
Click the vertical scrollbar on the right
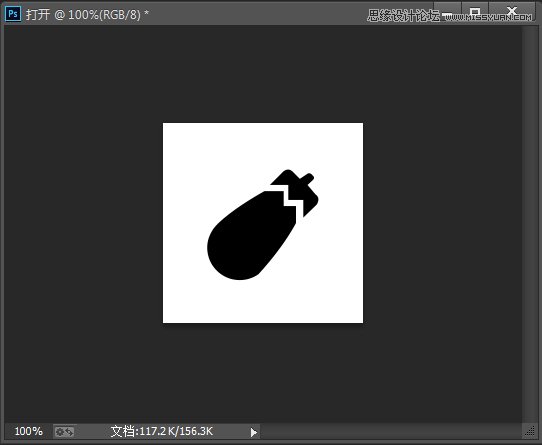pos(529,224)
